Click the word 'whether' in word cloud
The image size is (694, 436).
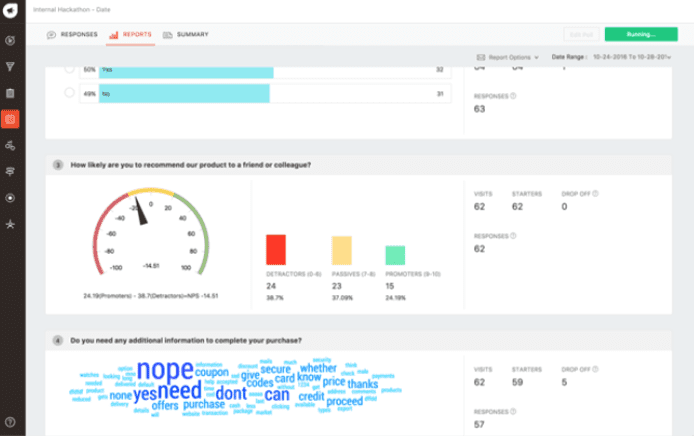click(318, 368)
